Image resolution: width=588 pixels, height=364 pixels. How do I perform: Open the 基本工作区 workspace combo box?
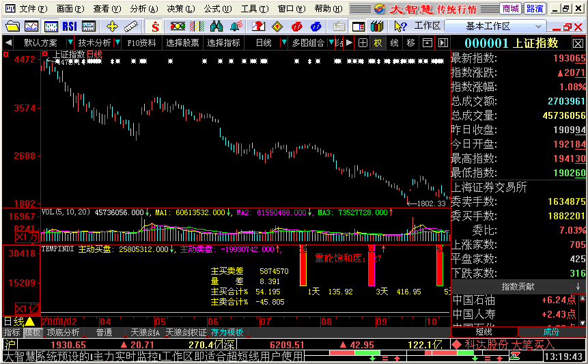pyautogui.click(x=494, y=26)
